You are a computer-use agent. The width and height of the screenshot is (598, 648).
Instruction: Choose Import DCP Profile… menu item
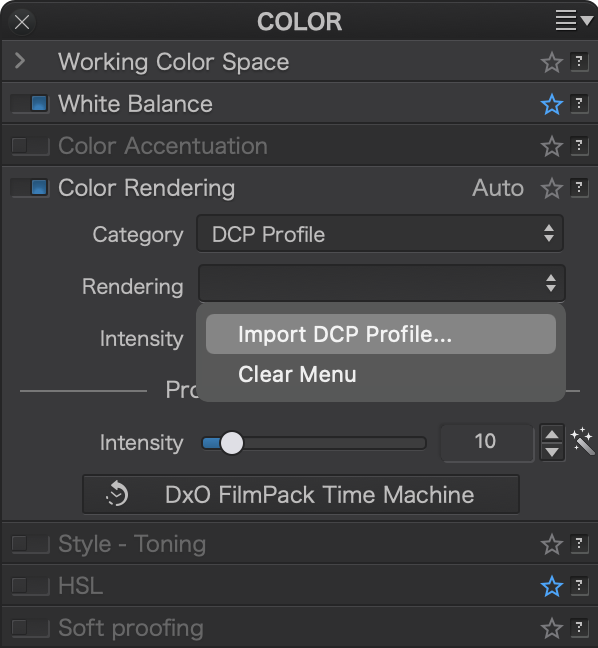[381, 334]
